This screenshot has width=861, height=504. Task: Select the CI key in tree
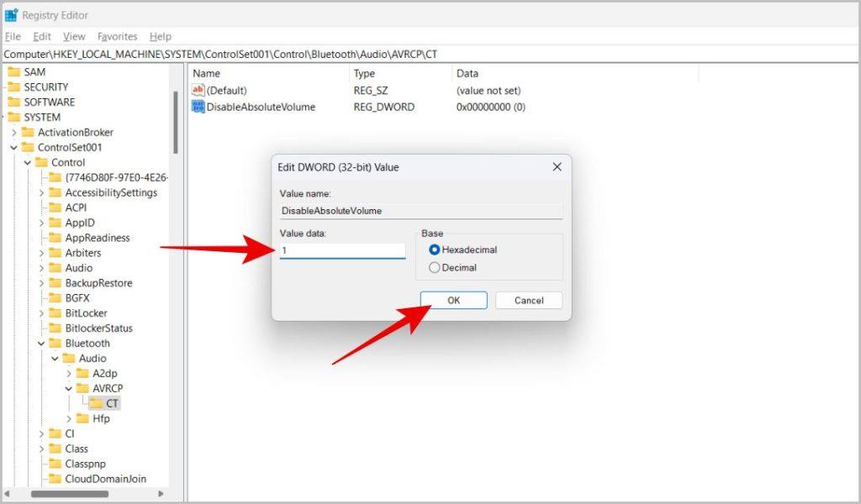[x=69, y=433]
